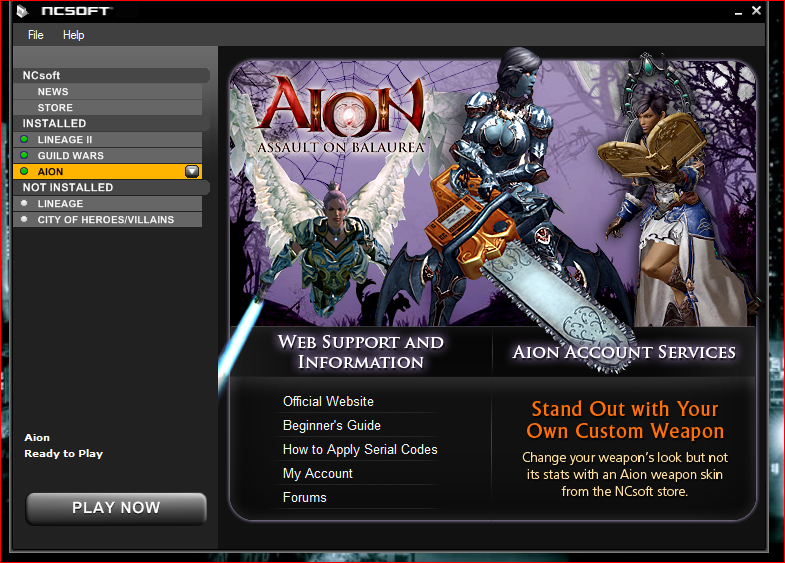Click the green status dot beside Aion

(x=24, y=172)
